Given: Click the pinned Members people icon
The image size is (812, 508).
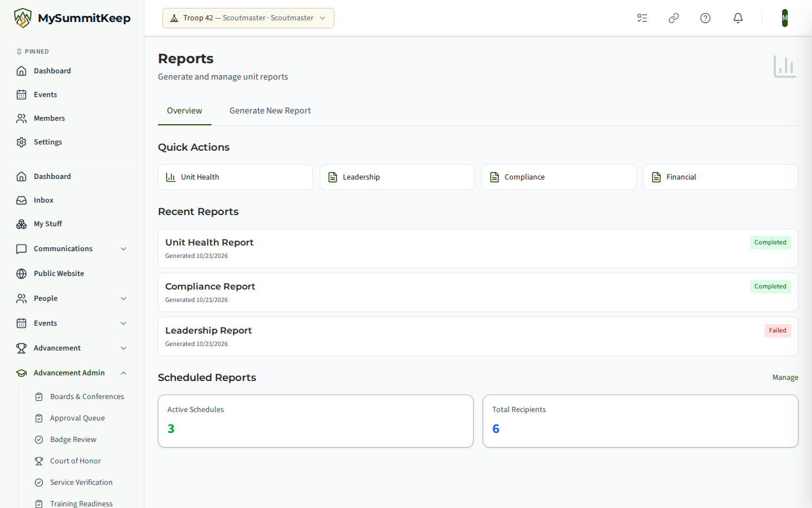Looking at the screenshot, I should (x=21, y=119).
